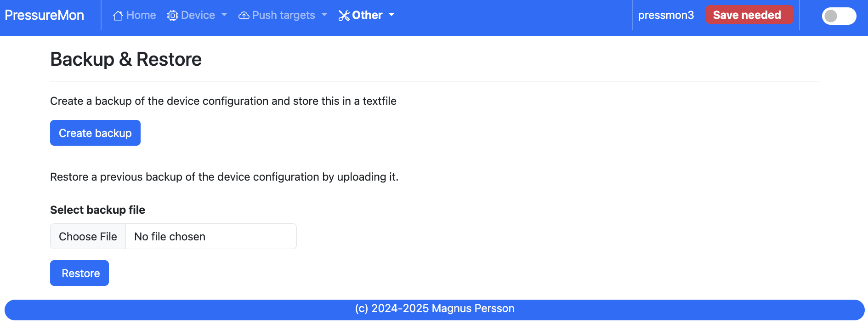
Task: Click the Push targets cloud upload icon
Action: [244, 16]
